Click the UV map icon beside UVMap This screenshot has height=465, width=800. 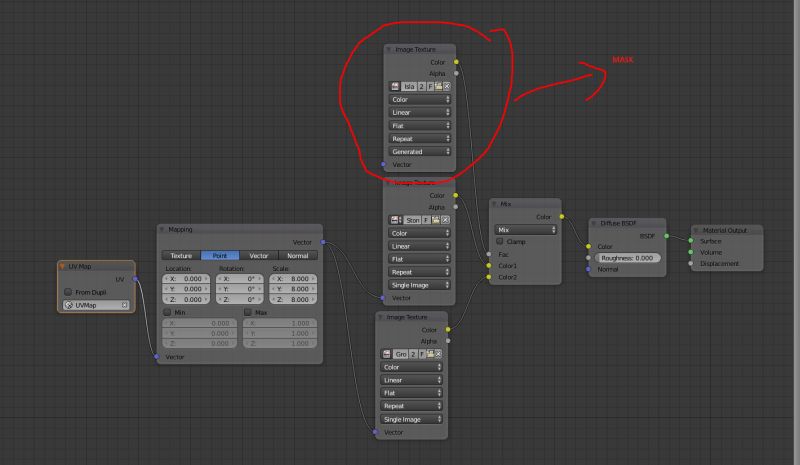69,305
